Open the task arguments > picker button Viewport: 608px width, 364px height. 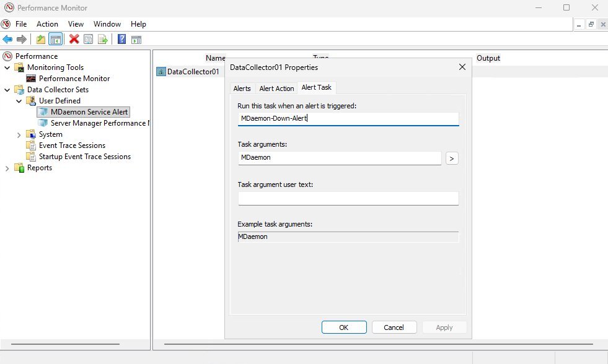tap(452, 158)
